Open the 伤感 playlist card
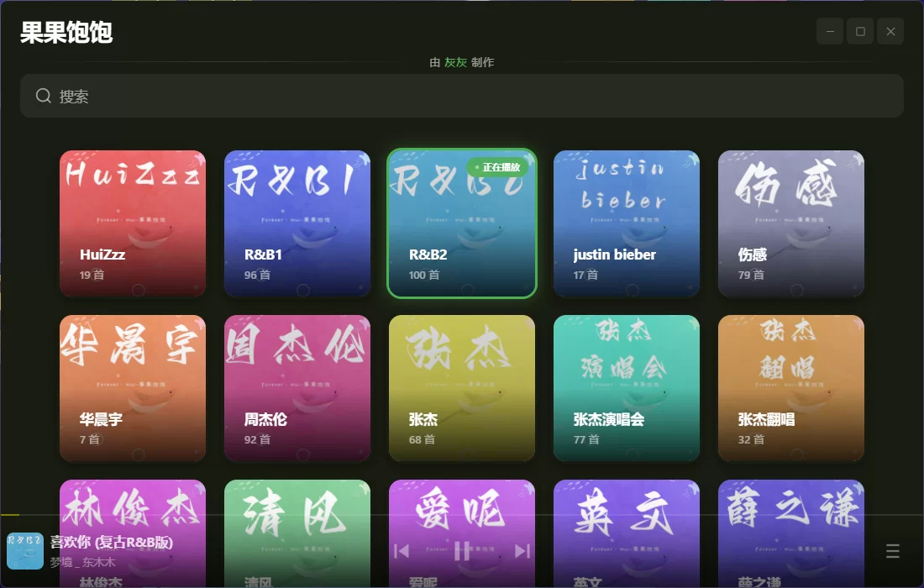This screenshot has width=924, height=588. point(790,223)
